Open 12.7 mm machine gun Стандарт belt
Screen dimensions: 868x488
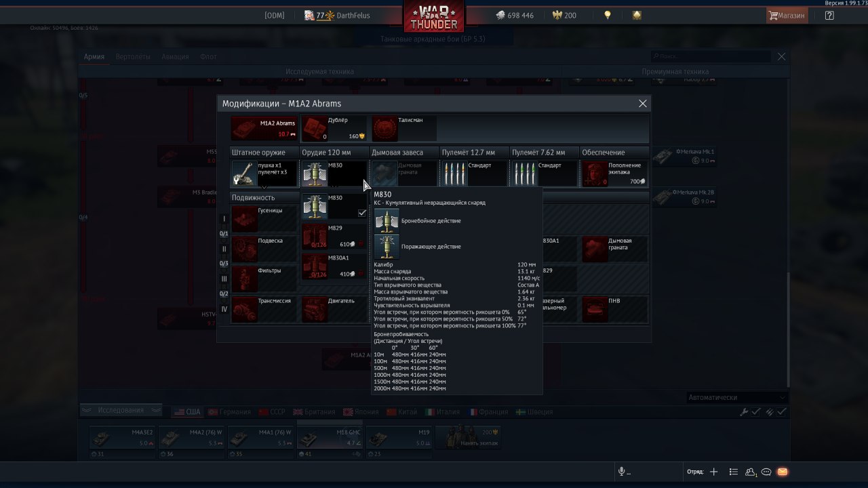coord(474,173)
